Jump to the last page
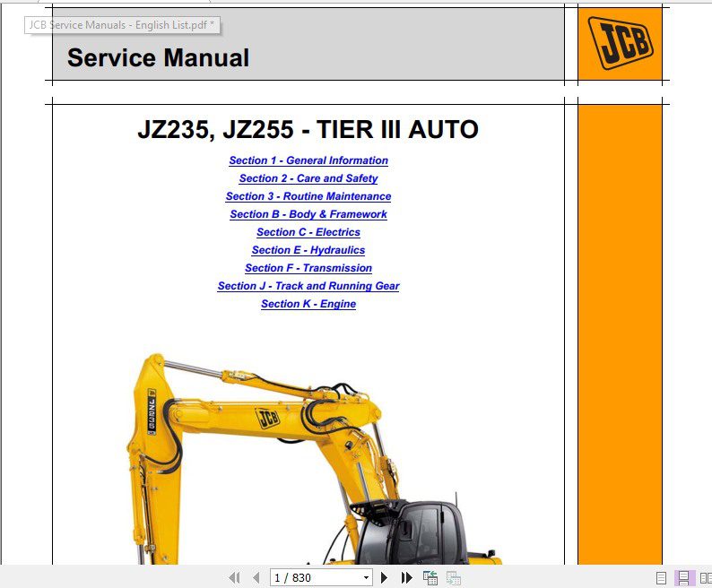This screenshot has height=588, width=712. pyautogui.click(x=407, y=577)
